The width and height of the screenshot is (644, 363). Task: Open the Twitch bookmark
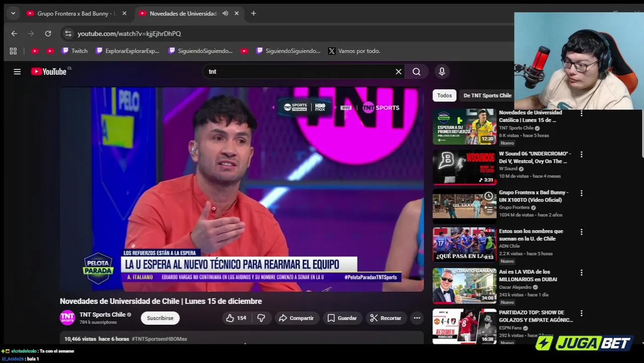75,51
